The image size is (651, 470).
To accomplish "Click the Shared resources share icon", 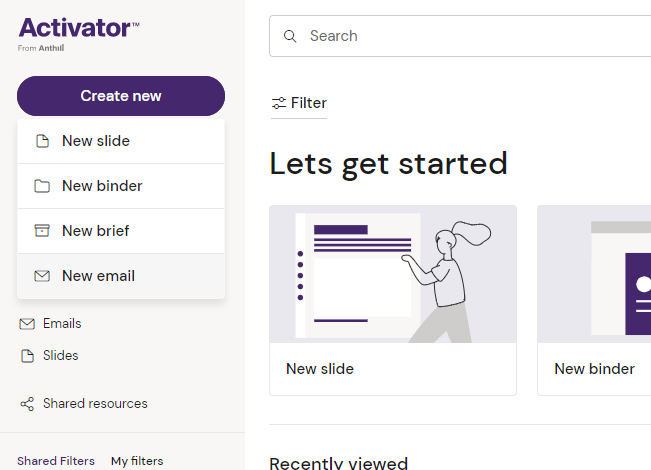I will click(27, 404).
